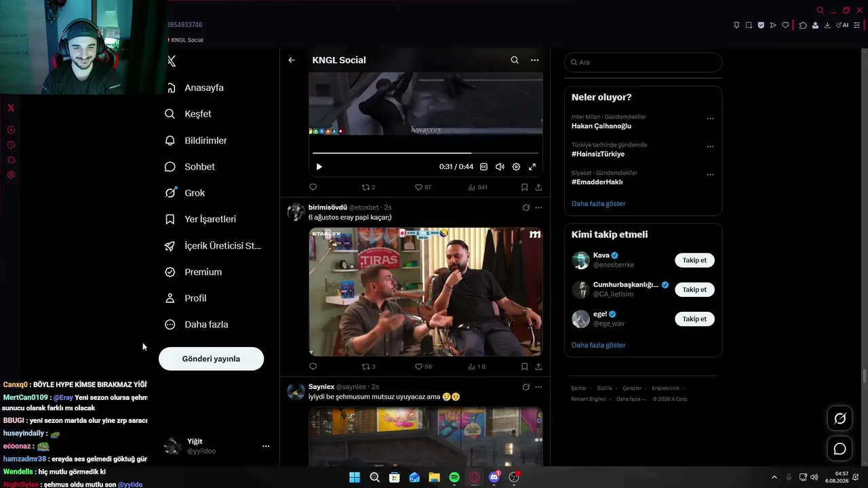Open browser easy setup menu
Viewport: 868px width, 488px height.
[857, 25]
